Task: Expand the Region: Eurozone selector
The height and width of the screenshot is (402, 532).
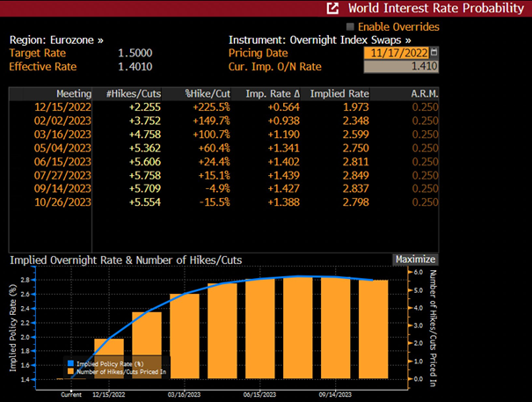Action: coord(56,40)
